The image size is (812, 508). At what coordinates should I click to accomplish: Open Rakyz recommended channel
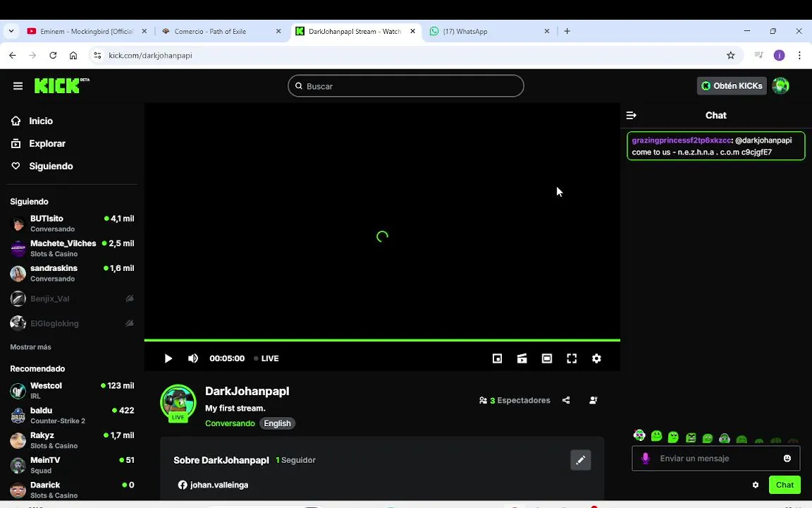pos(72,440)
